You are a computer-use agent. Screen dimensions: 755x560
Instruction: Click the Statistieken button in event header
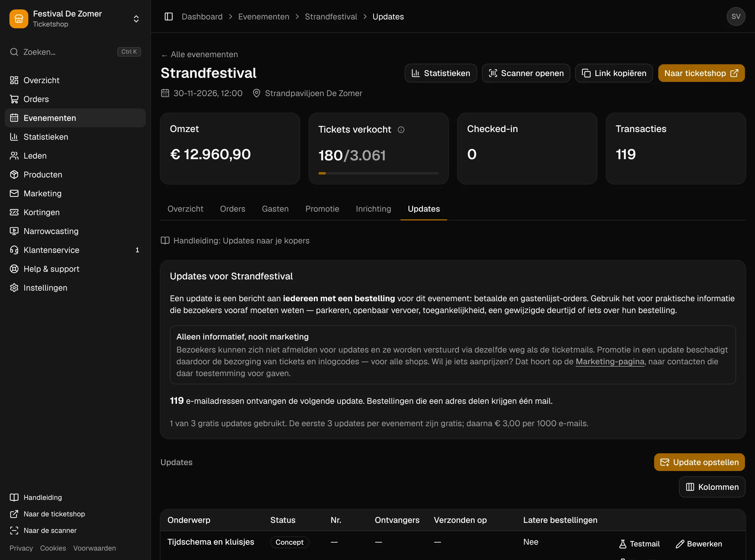click(441, 73)
